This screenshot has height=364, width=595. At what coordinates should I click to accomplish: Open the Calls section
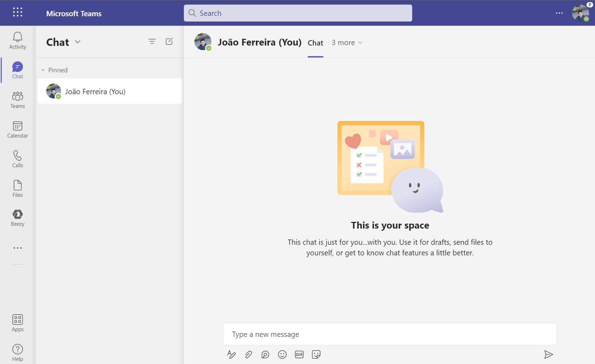coord(17,159)
